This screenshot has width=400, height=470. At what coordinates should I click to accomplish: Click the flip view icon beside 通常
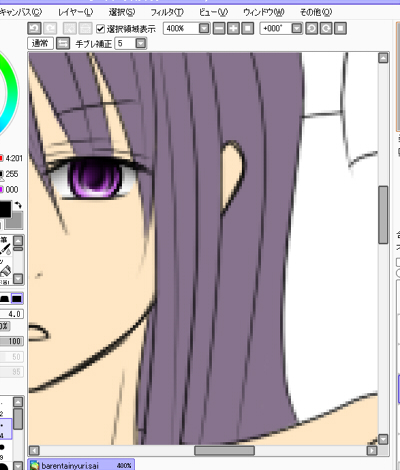63,43
